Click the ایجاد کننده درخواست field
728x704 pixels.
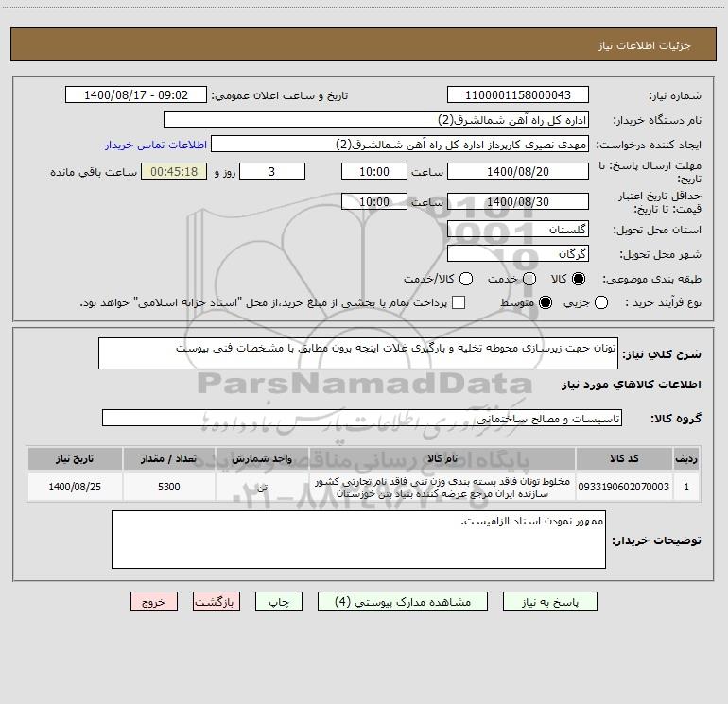(400, 145)
